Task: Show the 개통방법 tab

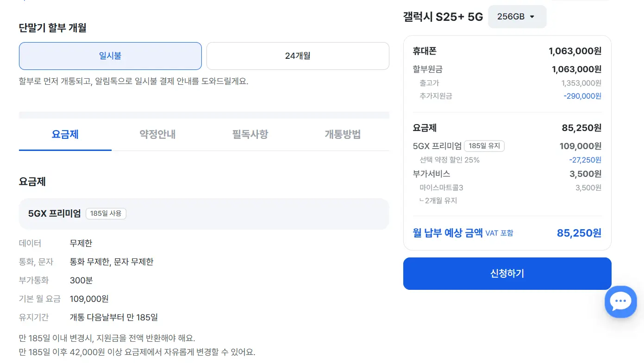Action: [343, 135]
